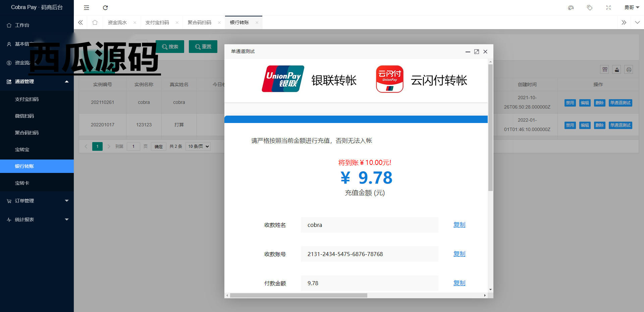Open 宝转卡 sidebar item
Screen dimensions: 644x312
(x=37, y=183)
